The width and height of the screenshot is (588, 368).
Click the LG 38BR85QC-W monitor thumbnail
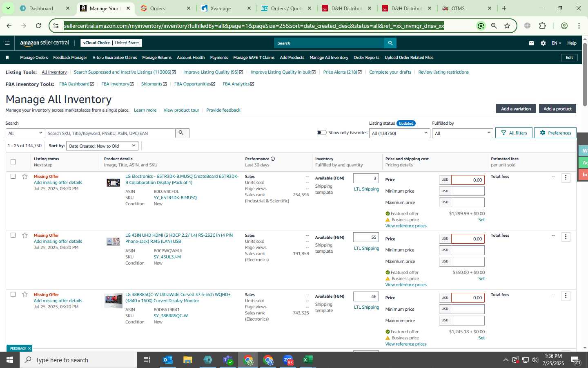tap(113, 301)
